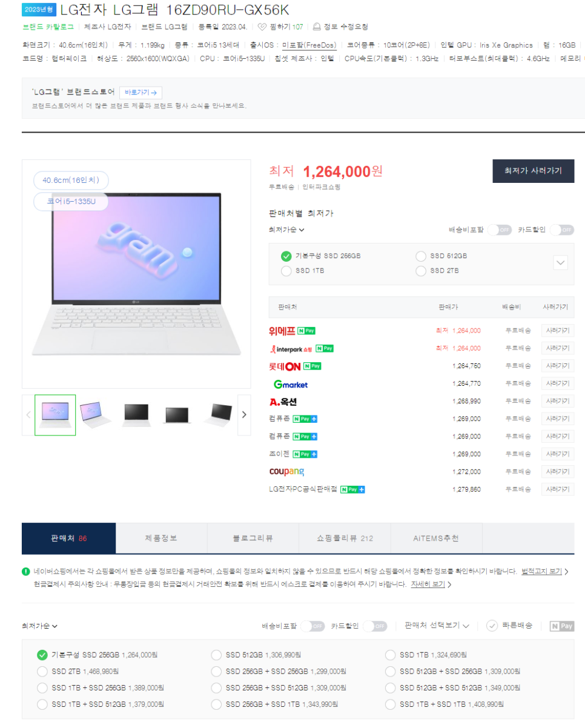
Task: Click the 롯데ON seller logo
Action: [285, 366]
